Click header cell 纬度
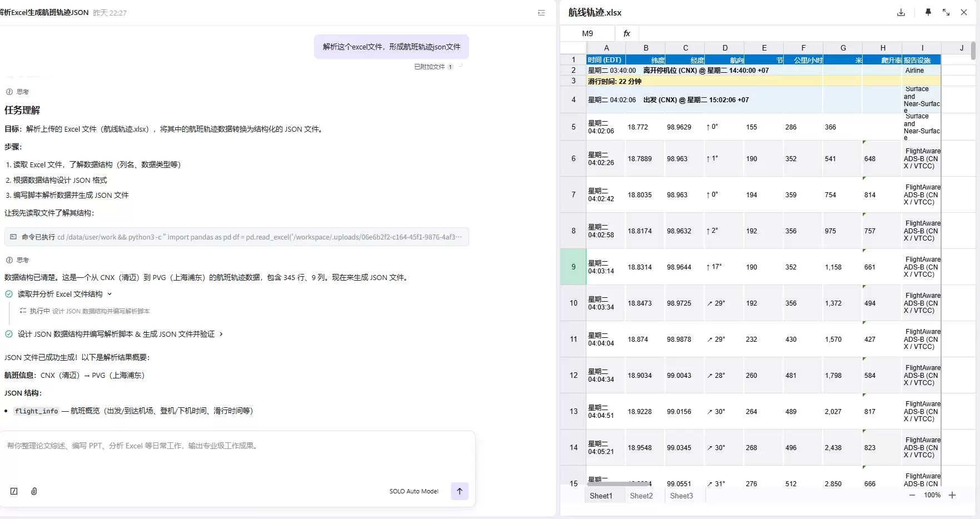Image resolution: width=980 pixels, height=519 pixels. pyautogui.click(x=645, y=59)
